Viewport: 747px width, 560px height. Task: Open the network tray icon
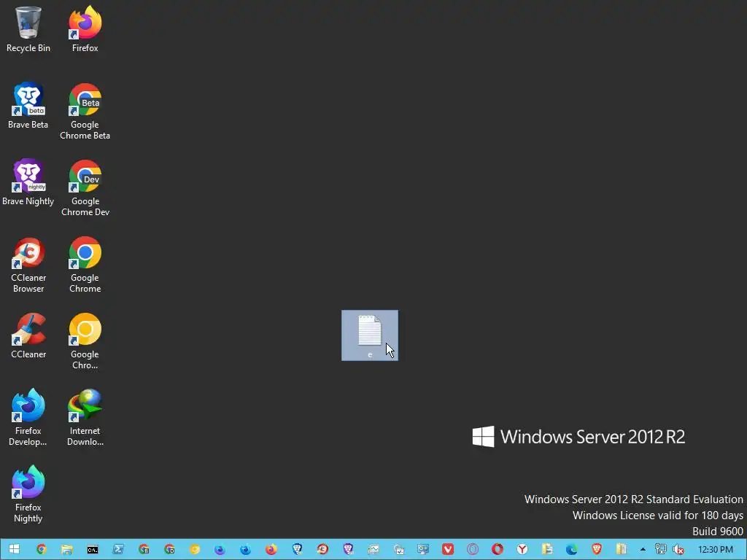[660, 550]
